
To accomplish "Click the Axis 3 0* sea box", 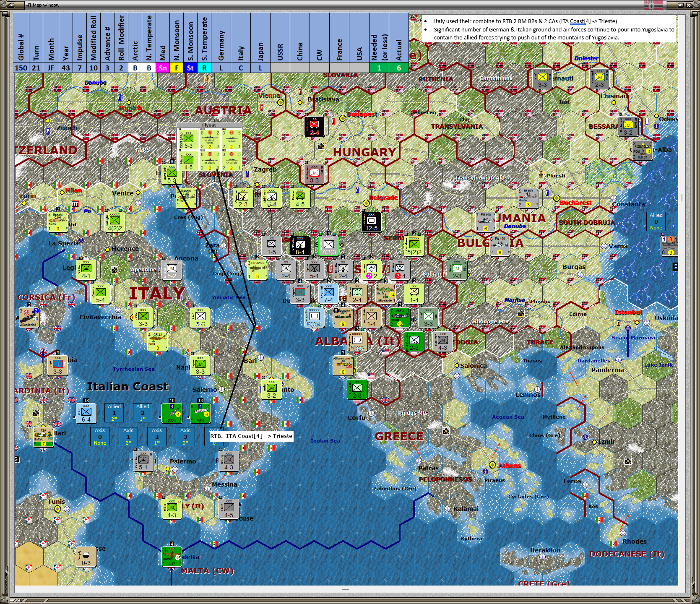I will [185, 437].
